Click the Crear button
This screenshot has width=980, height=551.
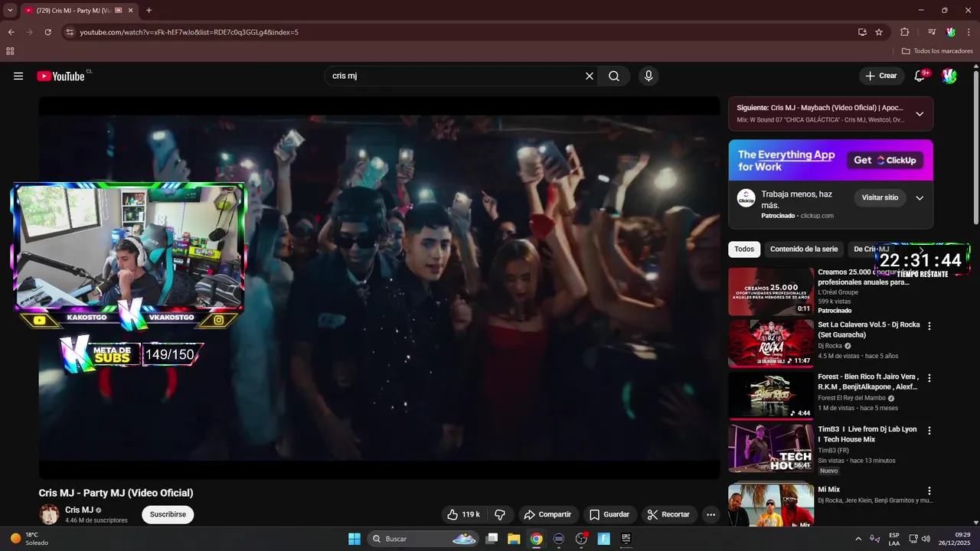[x=880, y=76]
